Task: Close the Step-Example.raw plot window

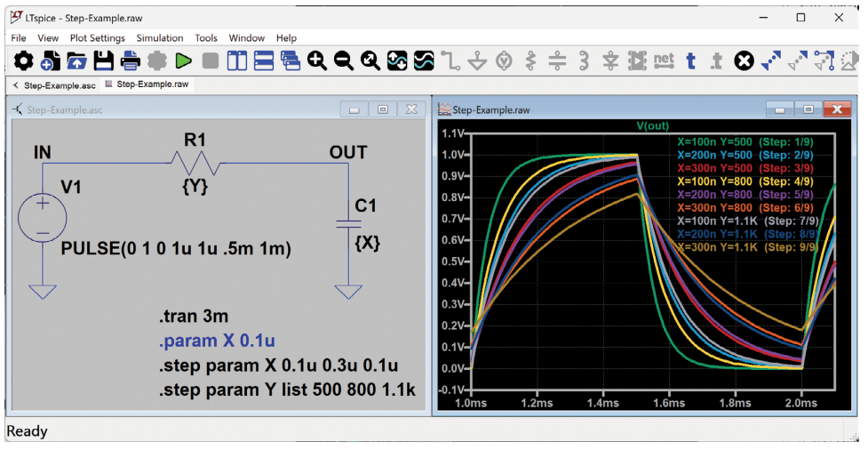Action: 837,109
